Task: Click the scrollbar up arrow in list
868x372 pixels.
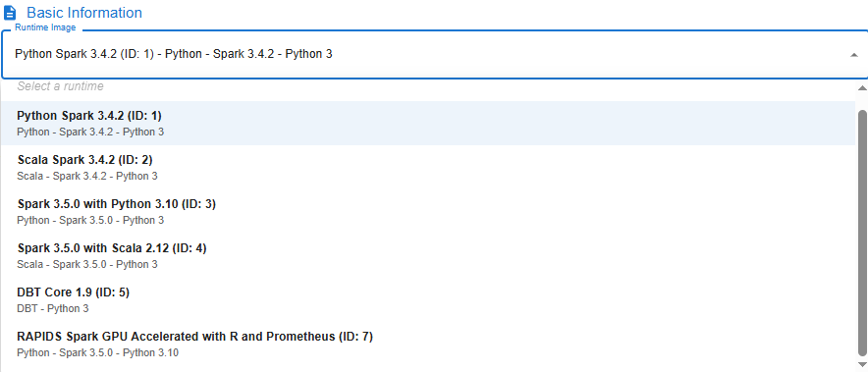Action: [x=862, y=88]
